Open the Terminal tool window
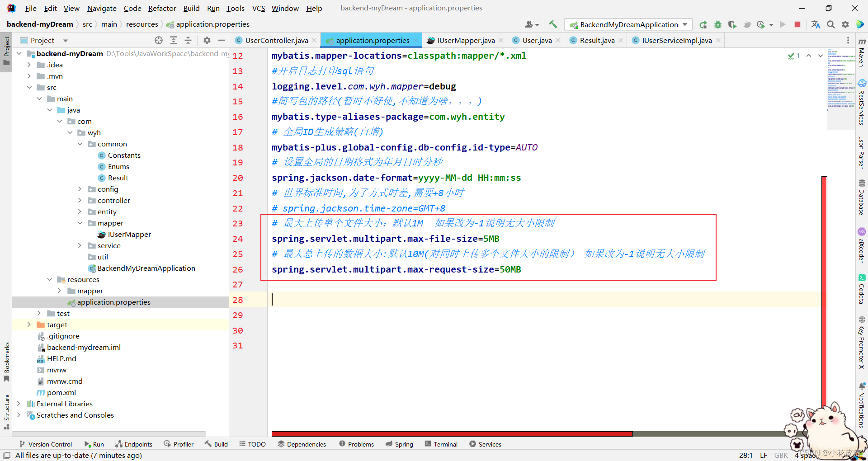The height and width of the screenshot is (461, 868). point(441,444)
